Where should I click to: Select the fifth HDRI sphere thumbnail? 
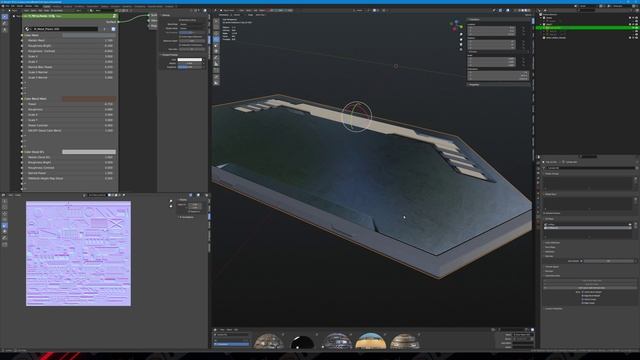click(x=404, y=341)
